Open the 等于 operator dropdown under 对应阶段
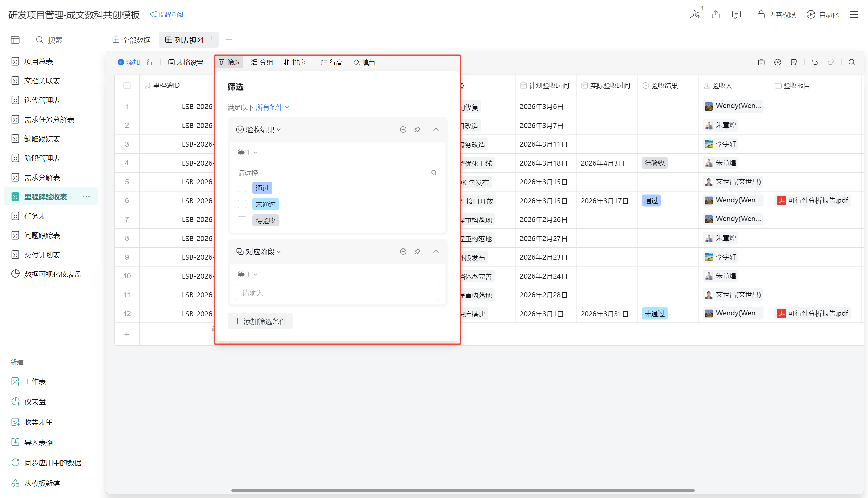This screenshot has height=498, width=868. click(247, 274)
